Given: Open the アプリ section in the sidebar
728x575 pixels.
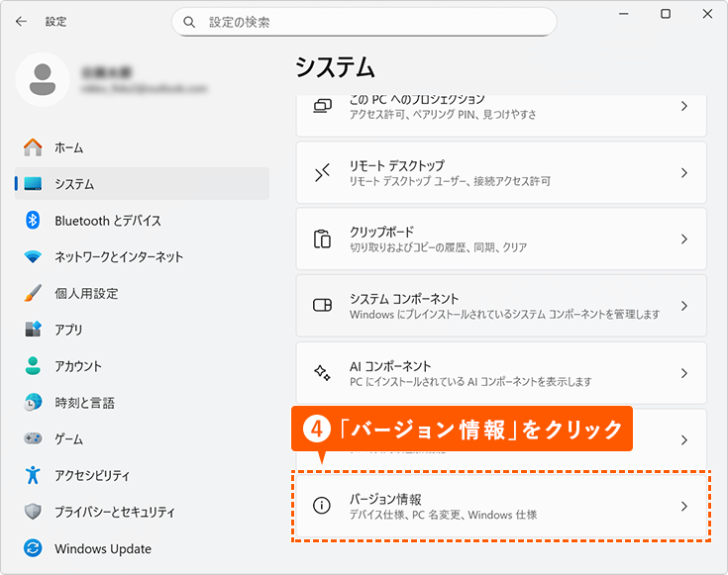Looking at the screenshot, I should [x=68, y=331].
